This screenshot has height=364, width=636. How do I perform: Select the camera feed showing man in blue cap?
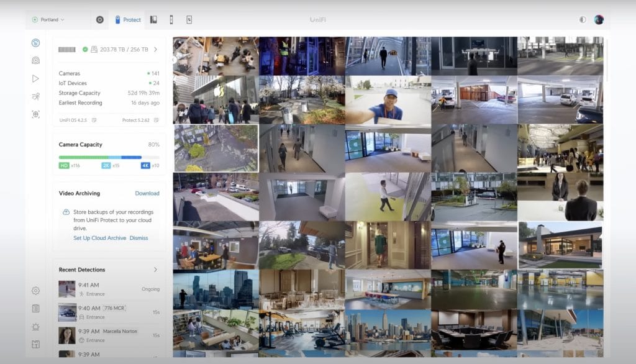[388, 101]
